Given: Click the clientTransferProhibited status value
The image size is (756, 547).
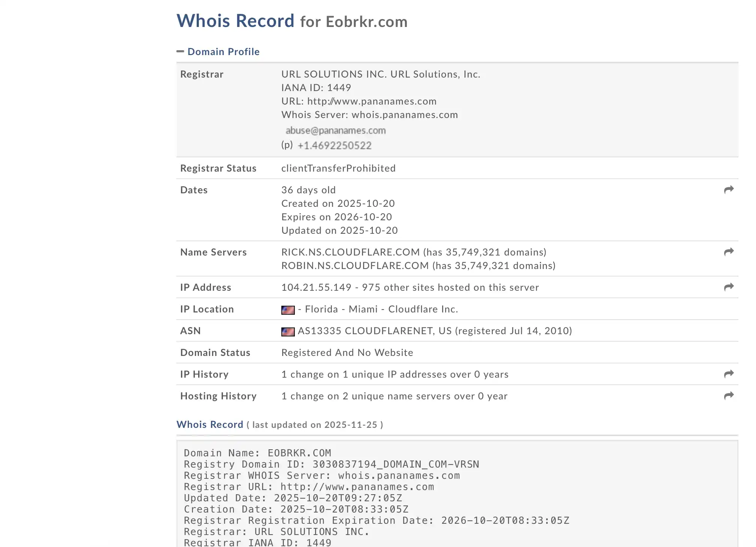Looking at the screenshot, I should coord(338,168).
